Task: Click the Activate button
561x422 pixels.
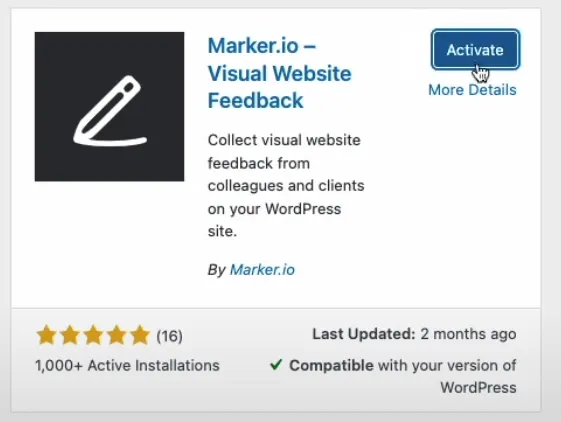Action: (x=475, y=49)
